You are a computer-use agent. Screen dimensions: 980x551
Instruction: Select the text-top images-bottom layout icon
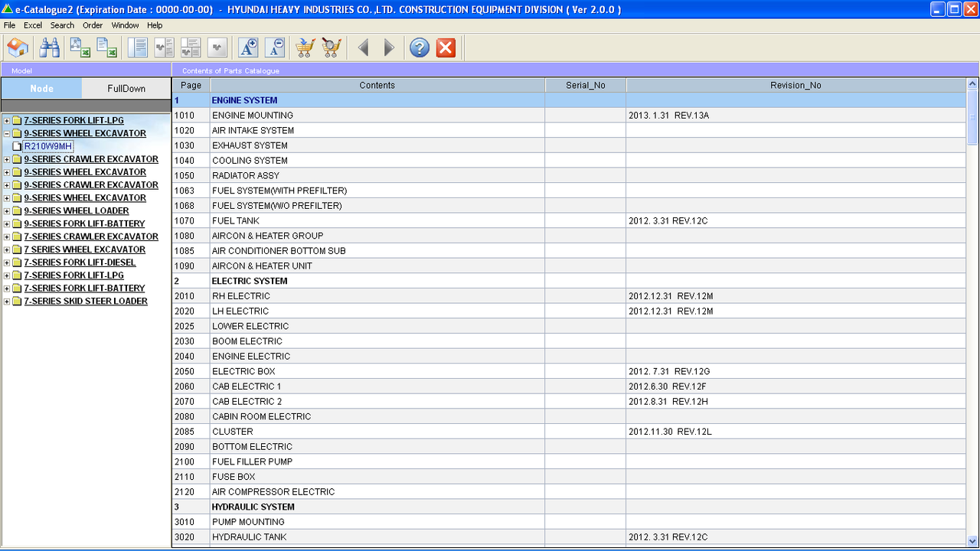coord(191,48)
